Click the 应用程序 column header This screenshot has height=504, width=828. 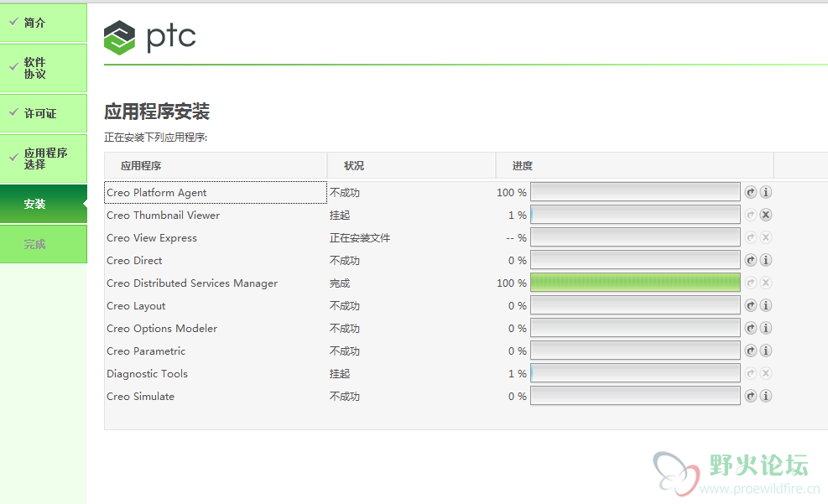pyautogui.click(x=216, y=166)
